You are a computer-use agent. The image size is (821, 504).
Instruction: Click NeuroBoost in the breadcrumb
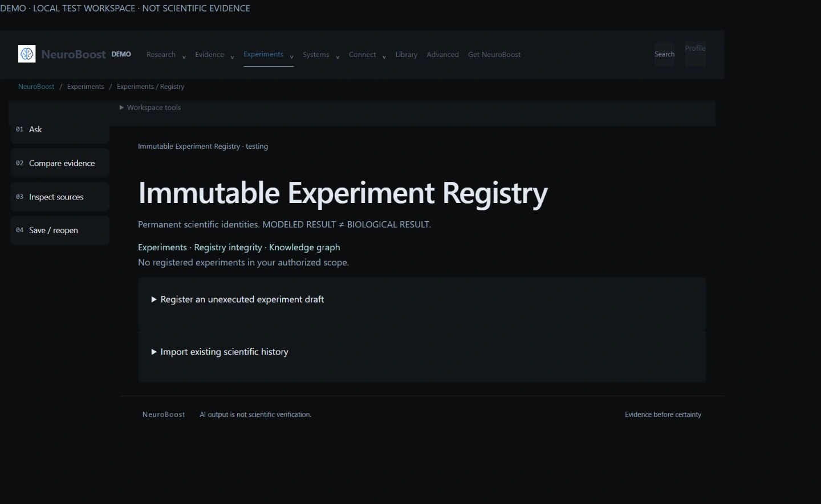[x=36, y=87]
